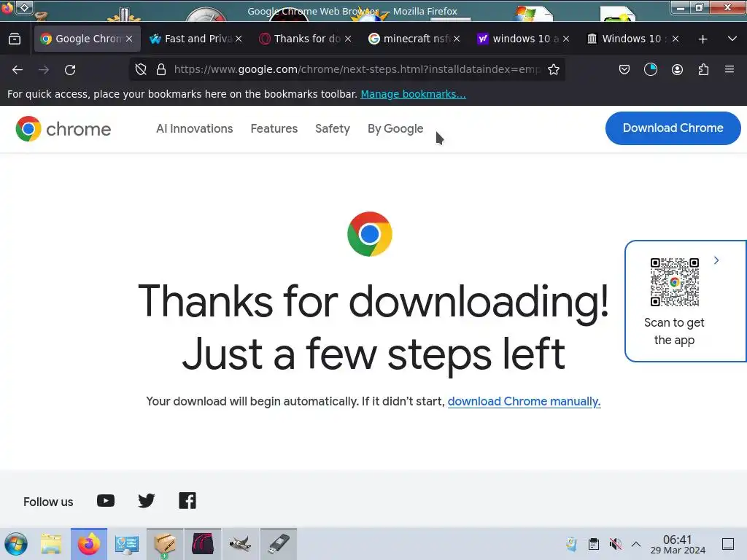Viewport: 747px width, 560px height.
Task: Expand hidden system tray icons
Action: 636,544
